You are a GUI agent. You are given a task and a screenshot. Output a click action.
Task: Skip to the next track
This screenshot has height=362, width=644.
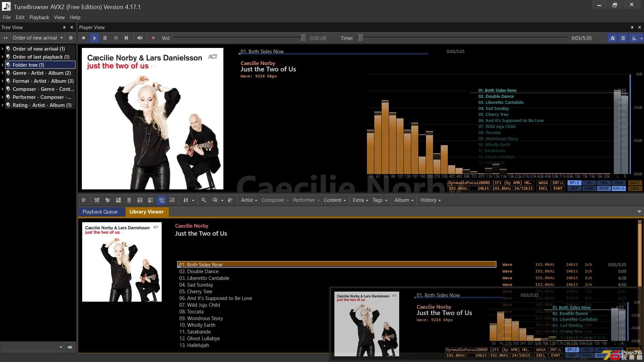(126, 38)
